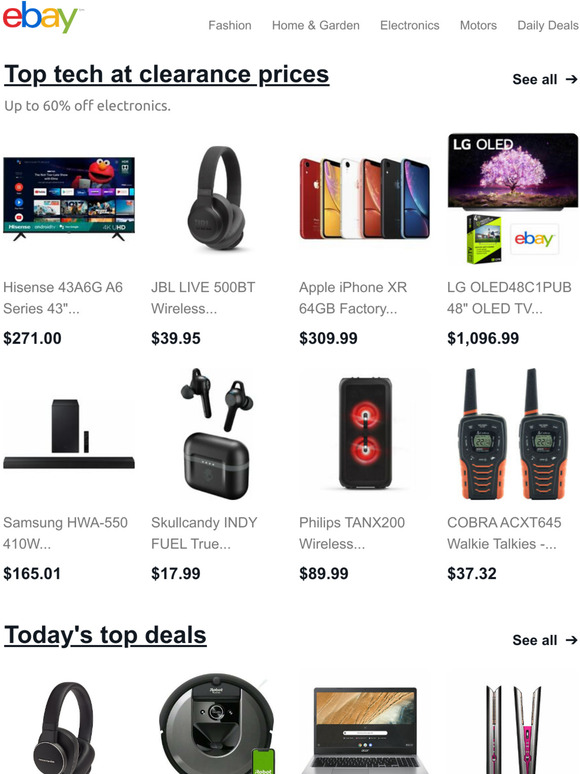Select the Skullcandy INDY FUEL earbuds image

click(217, 433)
